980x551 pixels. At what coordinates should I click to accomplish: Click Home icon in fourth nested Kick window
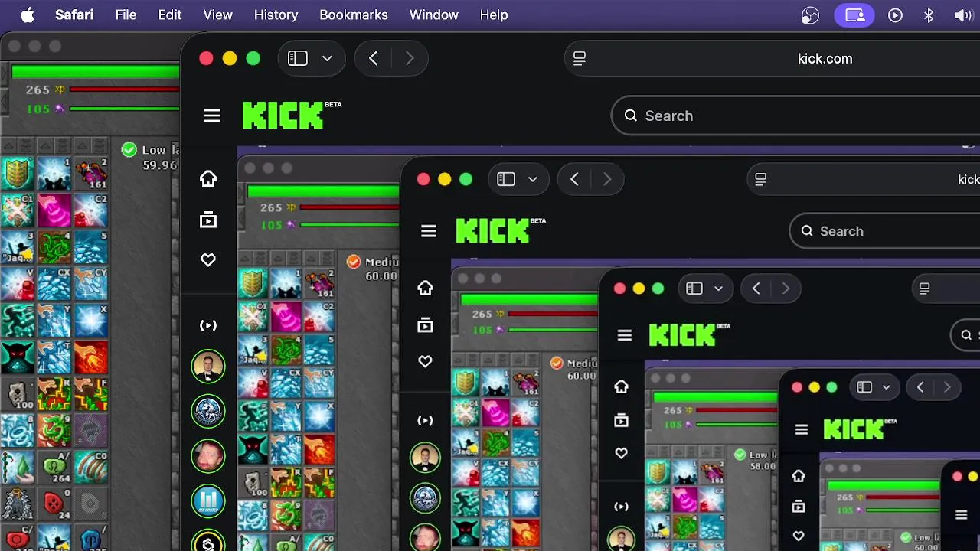(x=799, y=475)
